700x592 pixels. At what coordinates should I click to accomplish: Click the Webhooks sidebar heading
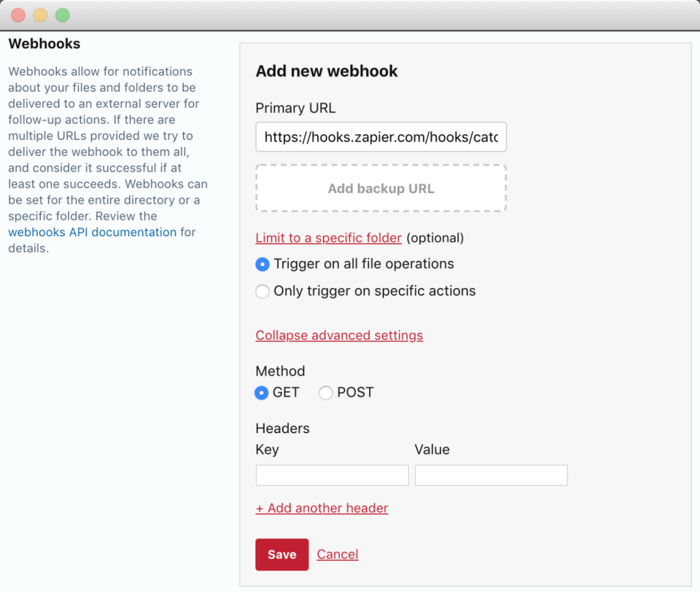click(44, 44)
